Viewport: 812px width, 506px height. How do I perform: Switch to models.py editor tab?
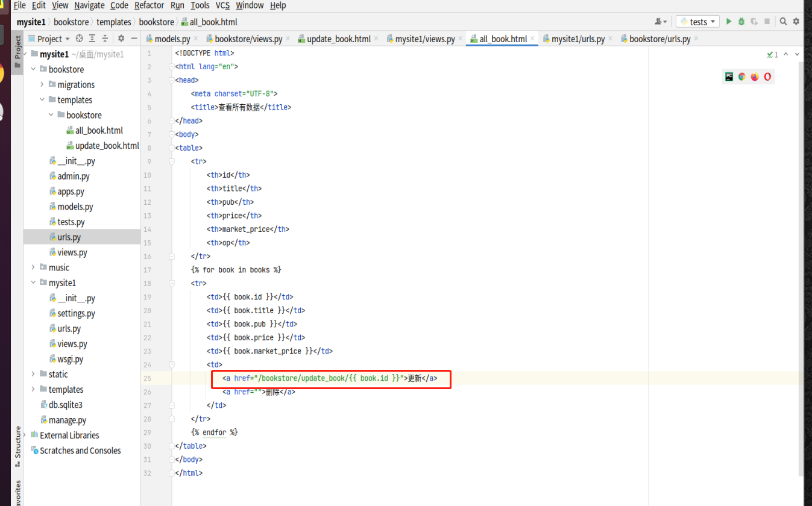click(172, 39)
